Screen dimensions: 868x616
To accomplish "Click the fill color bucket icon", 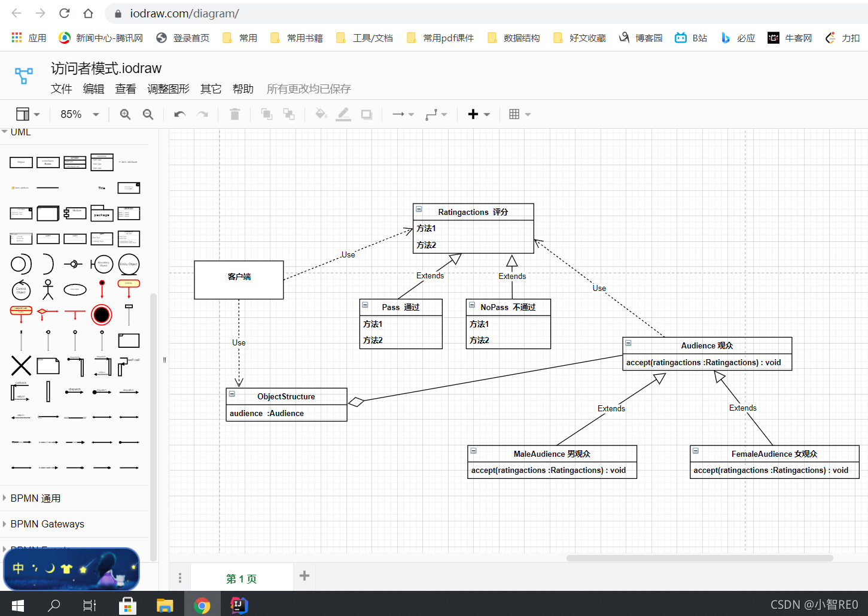I will pyautogui.click(x=321, y=114).
